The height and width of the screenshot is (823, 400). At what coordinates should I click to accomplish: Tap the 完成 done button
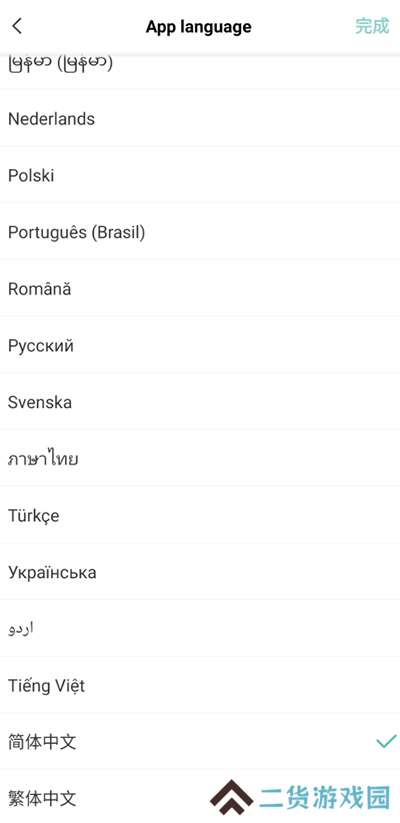pos(372,26)
